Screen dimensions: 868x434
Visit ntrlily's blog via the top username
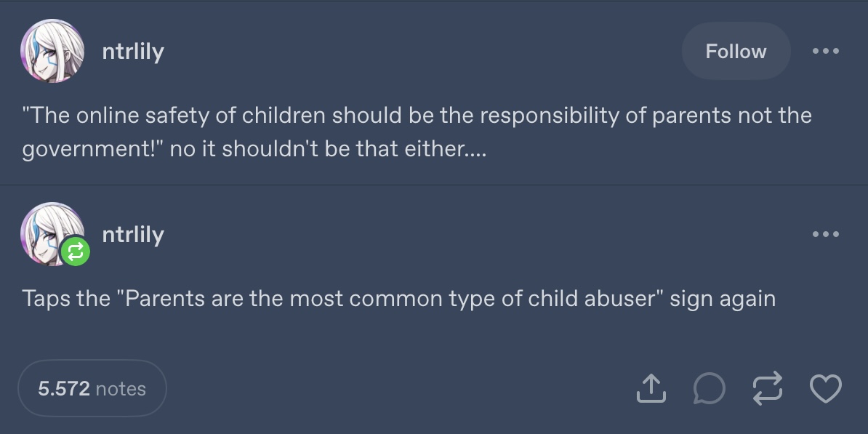[133, 52]
